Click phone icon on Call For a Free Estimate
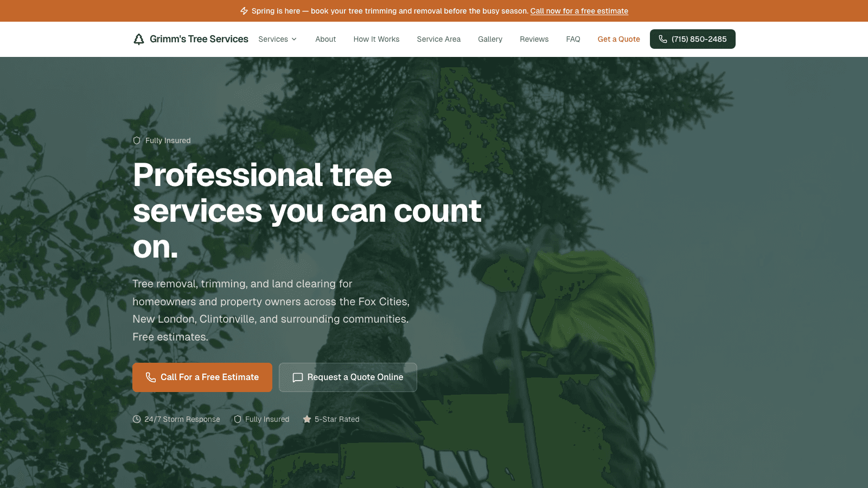 [x=151, y=377]
